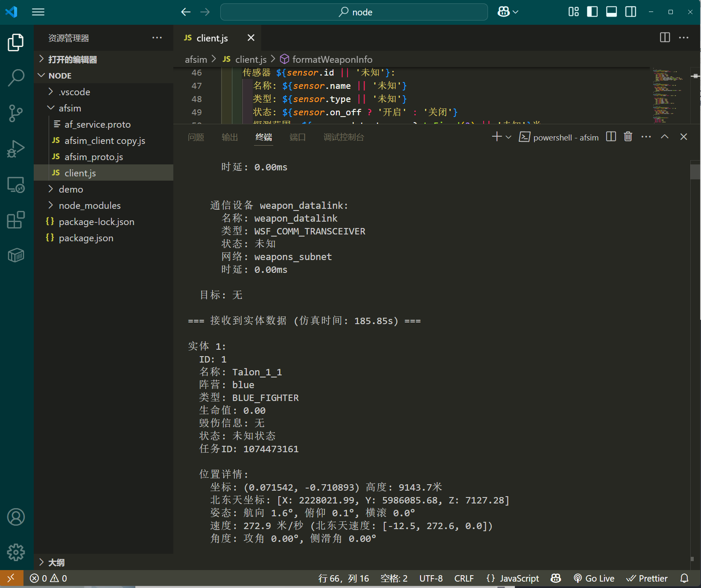Image resolution: width=701 pixels, height=588 pixels.
Task: Open editor more actions menu
Action: pyautogui.click(x=683, y=38)
